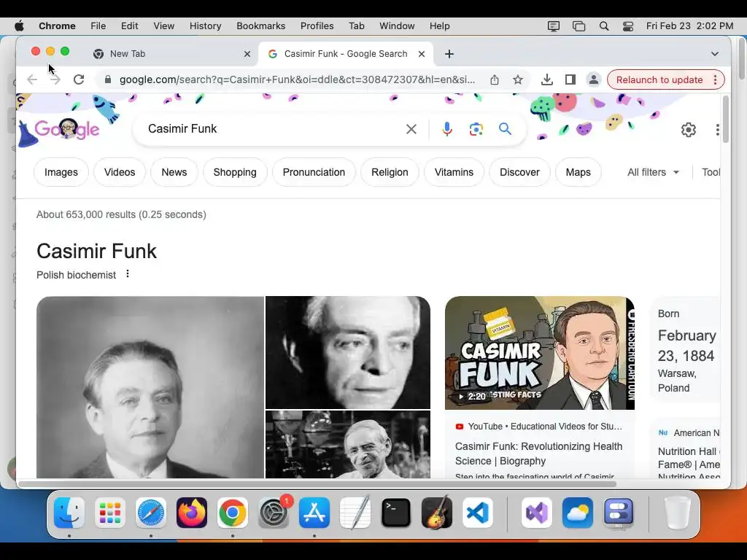Select the Vitamins filter chip
This screenshot has width=747, height=560.
tap(454, 172)
